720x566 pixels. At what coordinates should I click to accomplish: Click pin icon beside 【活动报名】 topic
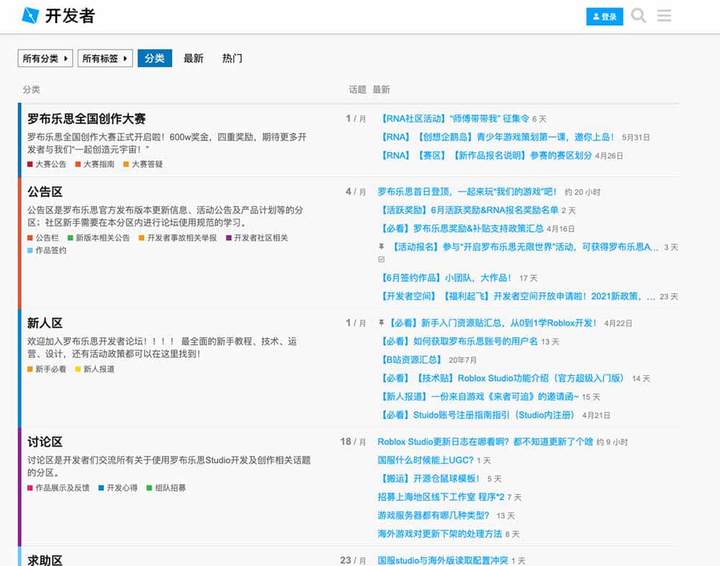(381, 247)
